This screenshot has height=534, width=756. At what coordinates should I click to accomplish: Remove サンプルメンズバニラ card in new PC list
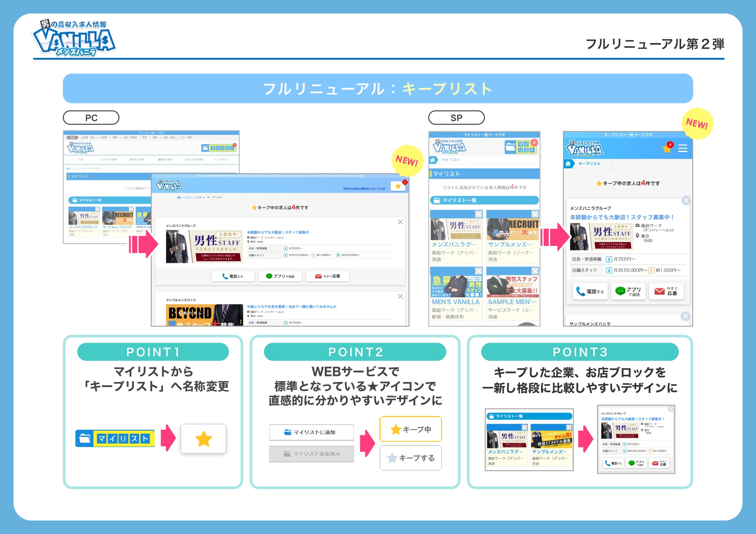coord(400,296)
